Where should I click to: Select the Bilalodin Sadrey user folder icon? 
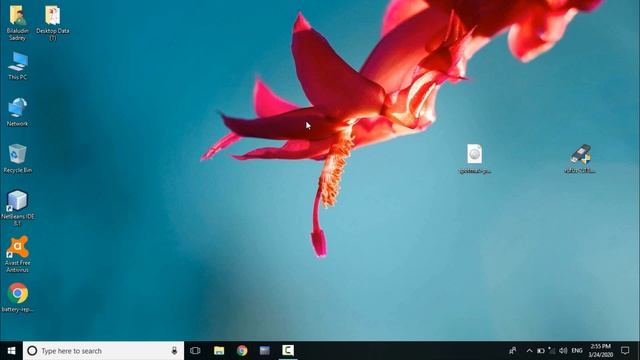click(x=18, y=23)
